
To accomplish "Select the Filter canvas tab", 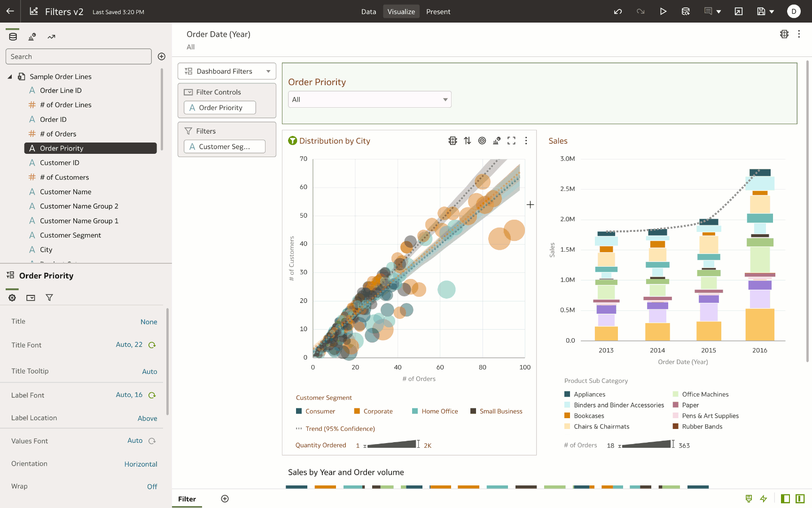I will [187, 499].
